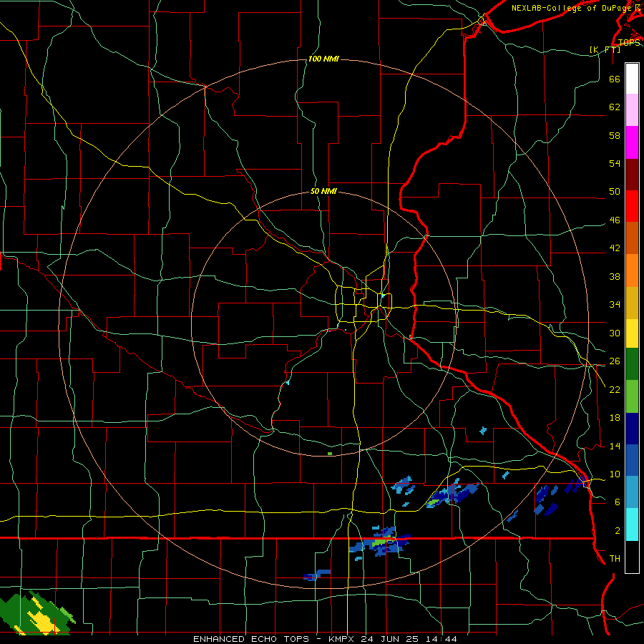Click the legend value "26"
This screenshot has height=644, width=644.
click(615, 361)
